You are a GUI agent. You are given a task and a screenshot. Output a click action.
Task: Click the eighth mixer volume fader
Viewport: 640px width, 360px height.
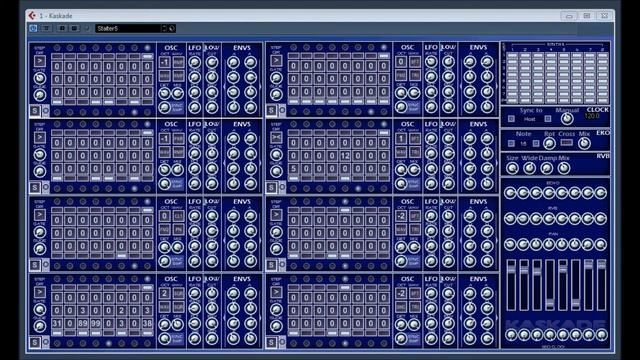point(601,284)
